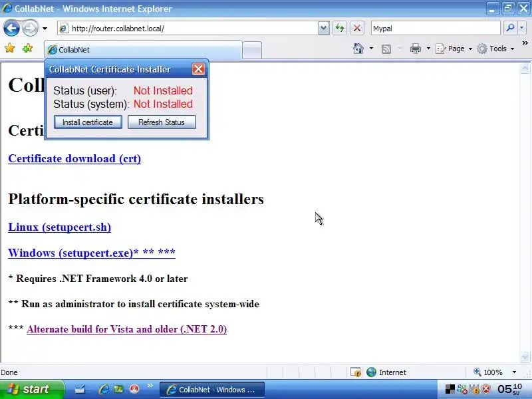
Task: Open the zoom level dropdown arrow
Action: pyautogui.click(x=514, y=372)
